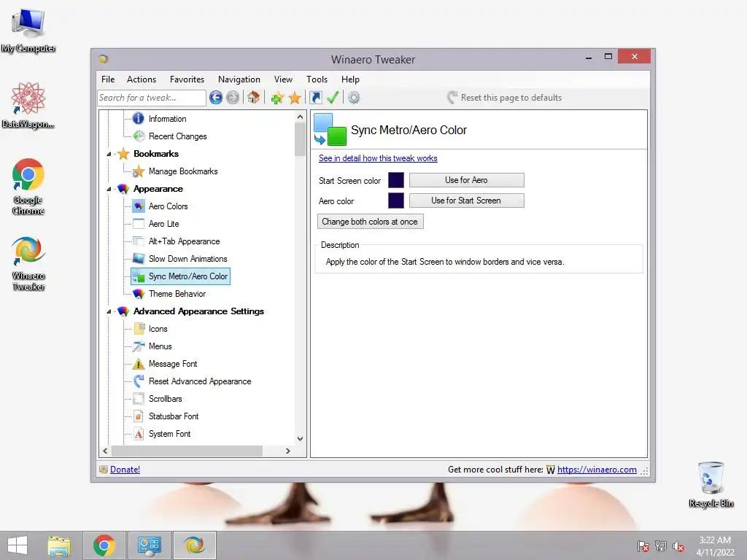Click the Message Font warning icon
This screenshot has width=747, height=560.
coord(138,364)
